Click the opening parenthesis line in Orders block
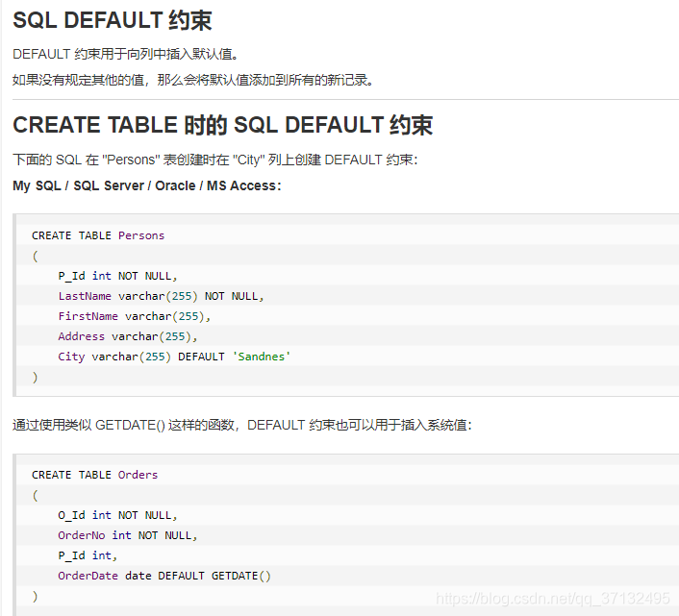The image size is (679, 616). (35, 495)
